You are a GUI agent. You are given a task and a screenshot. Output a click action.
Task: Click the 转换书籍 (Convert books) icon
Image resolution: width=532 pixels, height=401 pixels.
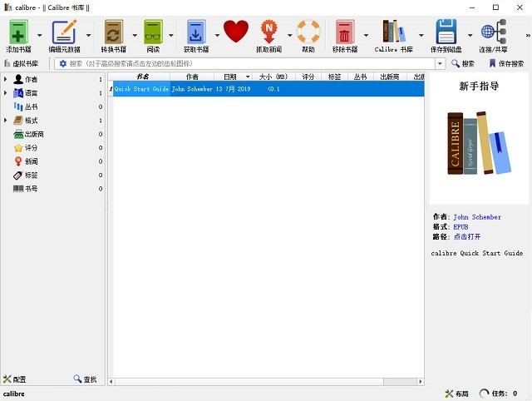tap(114, 32)
